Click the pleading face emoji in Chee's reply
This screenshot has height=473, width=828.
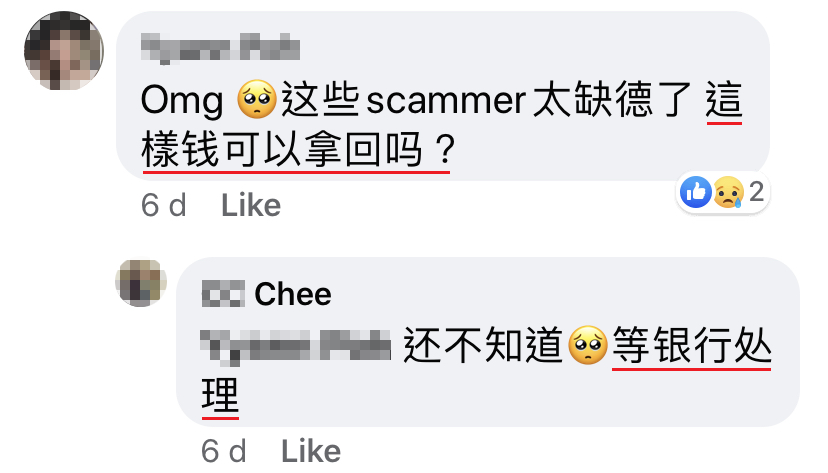(588, 345)
